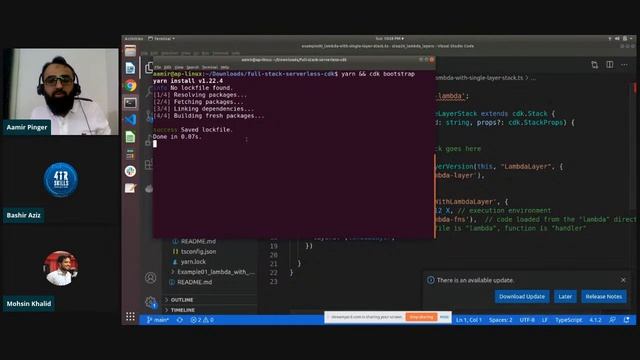
Task: Click Mohsin Khalid participant avatar
Action: [x=60, y=268]
